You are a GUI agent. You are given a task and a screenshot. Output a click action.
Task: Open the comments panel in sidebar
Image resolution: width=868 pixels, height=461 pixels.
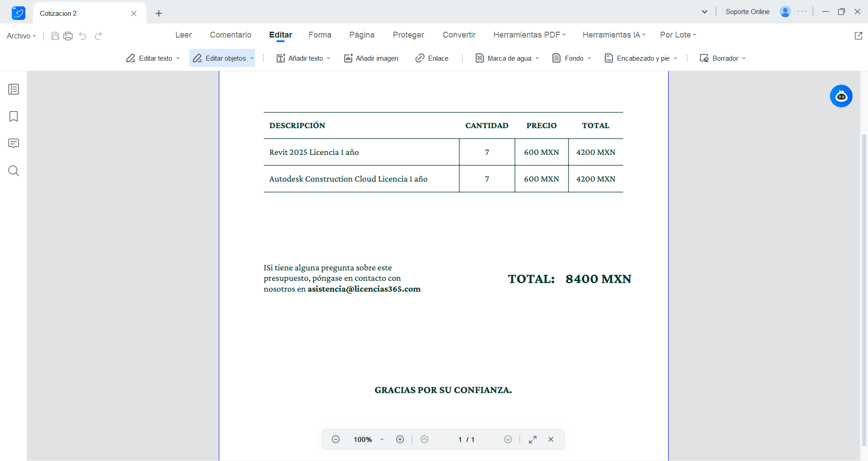14,144
